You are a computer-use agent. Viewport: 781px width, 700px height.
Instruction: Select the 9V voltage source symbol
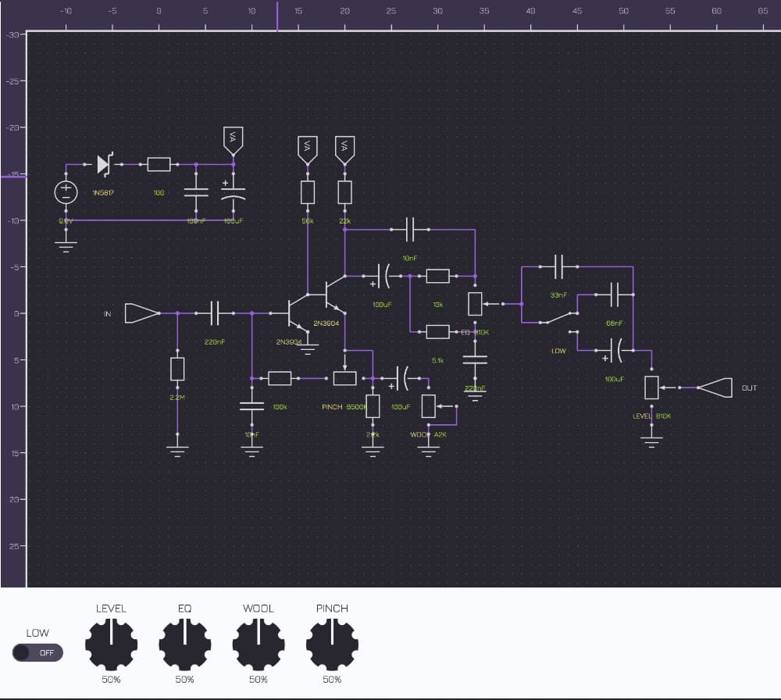pos(66,192)
